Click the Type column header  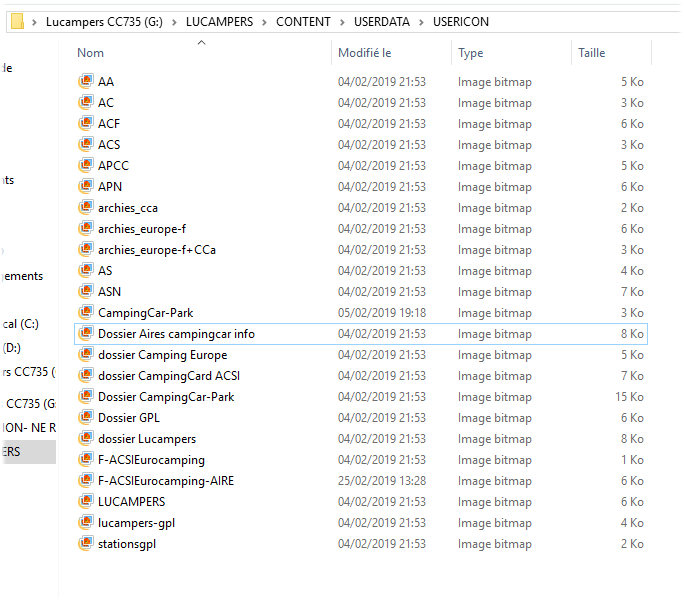(x=470, y=53)
